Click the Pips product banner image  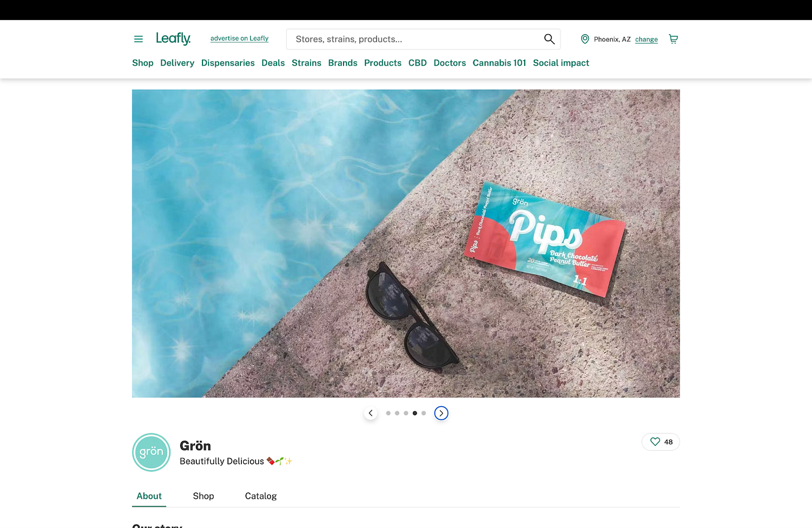click(406, 244)
